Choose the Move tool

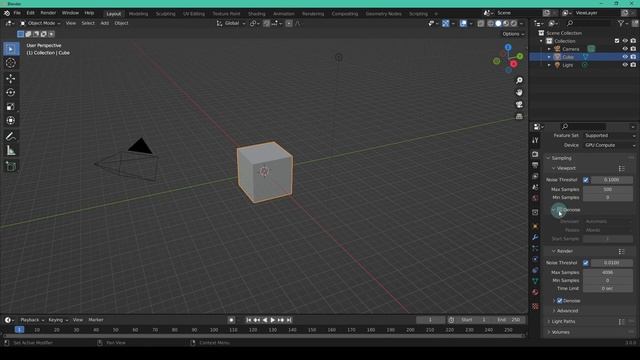point(11,78)
